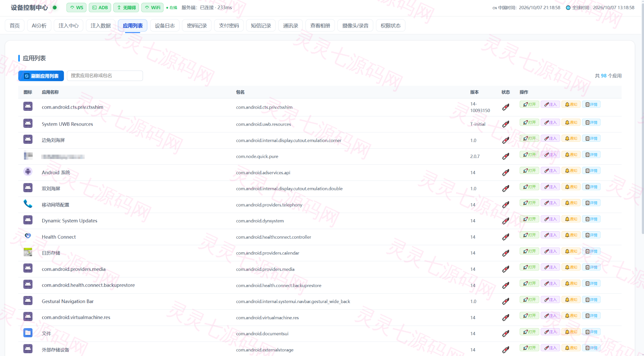This screenshot has height=356, width=644.
Task: Click status icon in System UWB Resources row
Action: click(x=506, y=124)
